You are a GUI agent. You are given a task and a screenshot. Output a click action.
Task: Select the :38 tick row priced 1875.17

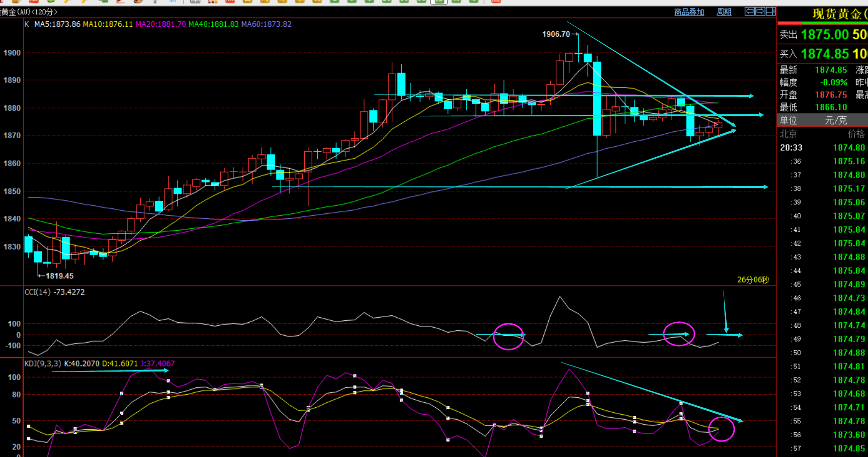(x=822, y=189)
